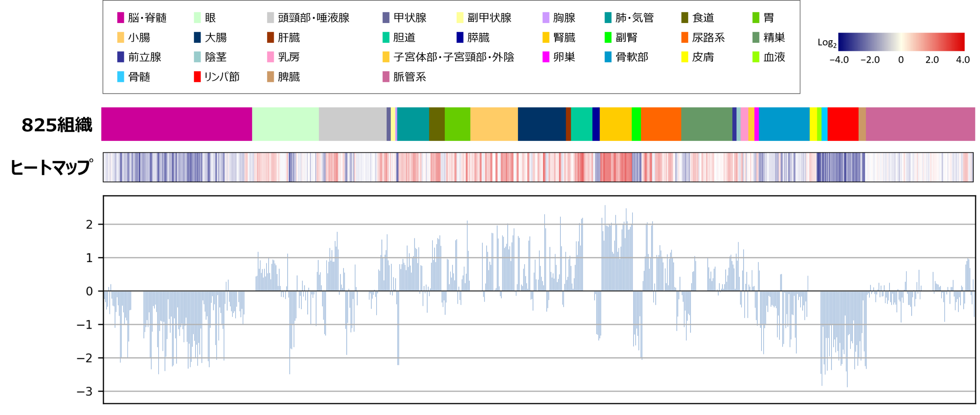Image resolution: width=980 pixels, height=415 pixels.
Task: Select the '骨軟部' legend text
Action: pos(632,57)
